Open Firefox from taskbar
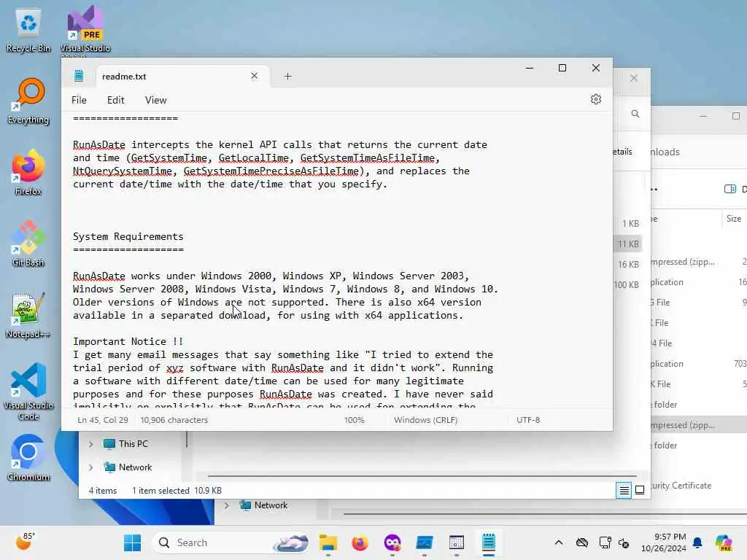 (360, 542)
